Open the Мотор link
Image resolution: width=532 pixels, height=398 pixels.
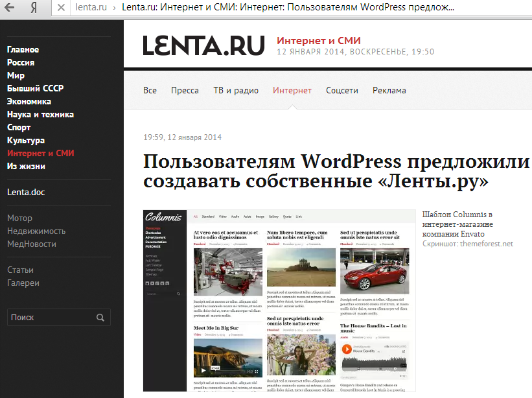coord(19,218)
